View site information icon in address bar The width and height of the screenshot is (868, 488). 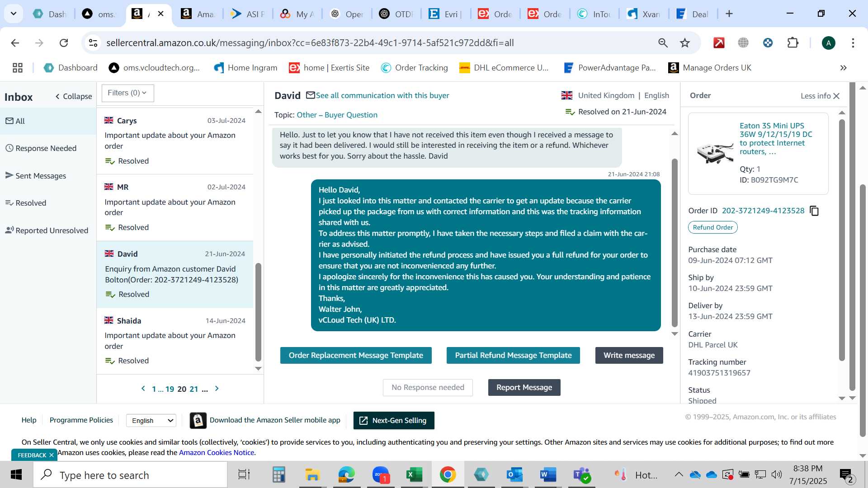(93, 43)
